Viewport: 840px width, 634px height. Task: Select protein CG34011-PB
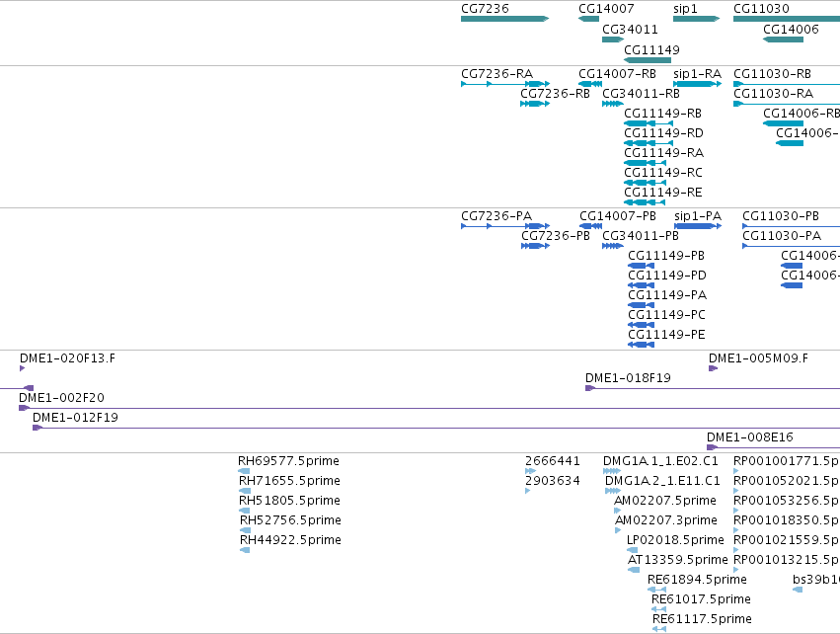[x=612, y=246]
